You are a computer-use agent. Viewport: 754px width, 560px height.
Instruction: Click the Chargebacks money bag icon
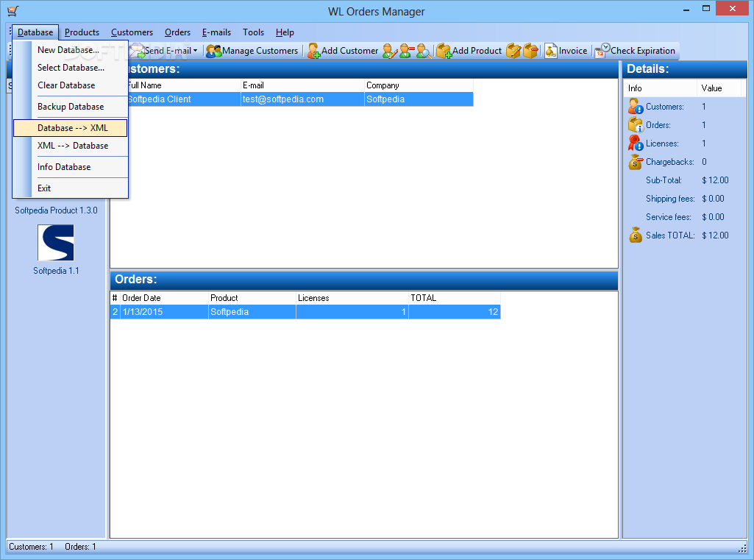636,162
